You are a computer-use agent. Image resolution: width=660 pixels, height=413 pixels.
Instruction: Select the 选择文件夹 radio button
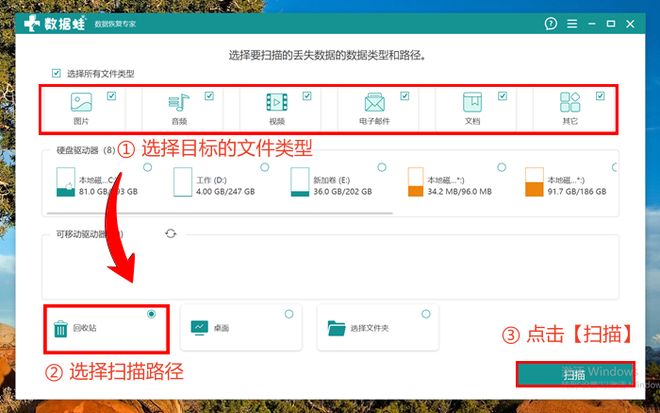pyautogui.click(x=426, y=314)
